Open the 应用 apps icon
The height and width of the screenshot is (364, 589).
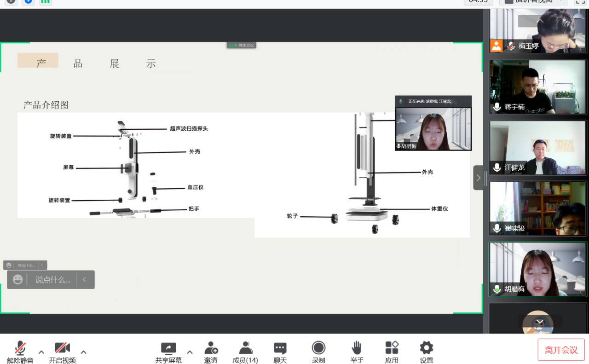[392, 352]
